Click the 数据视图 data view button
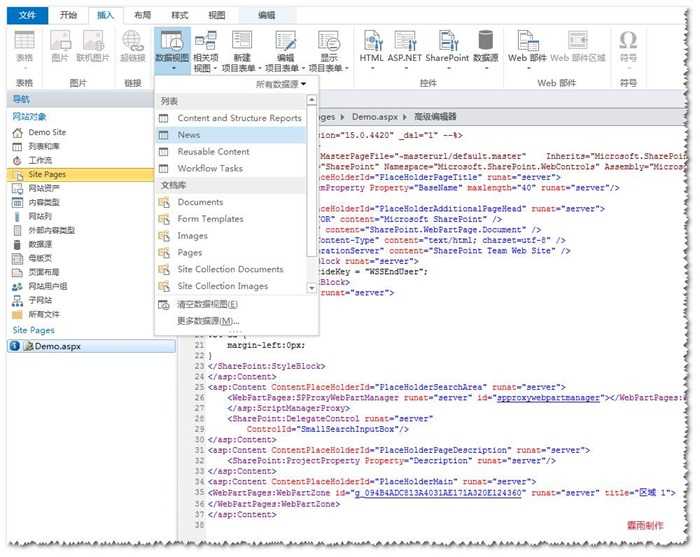700x557 pixels. coord(172,49)
